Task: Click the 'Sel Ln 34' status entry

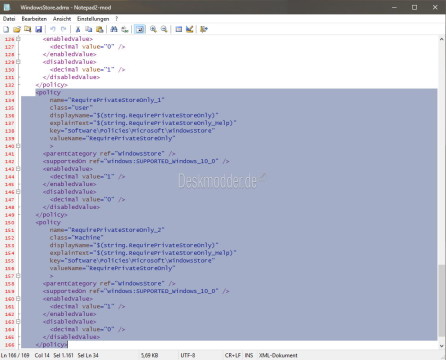Action: tap(88, 355)
